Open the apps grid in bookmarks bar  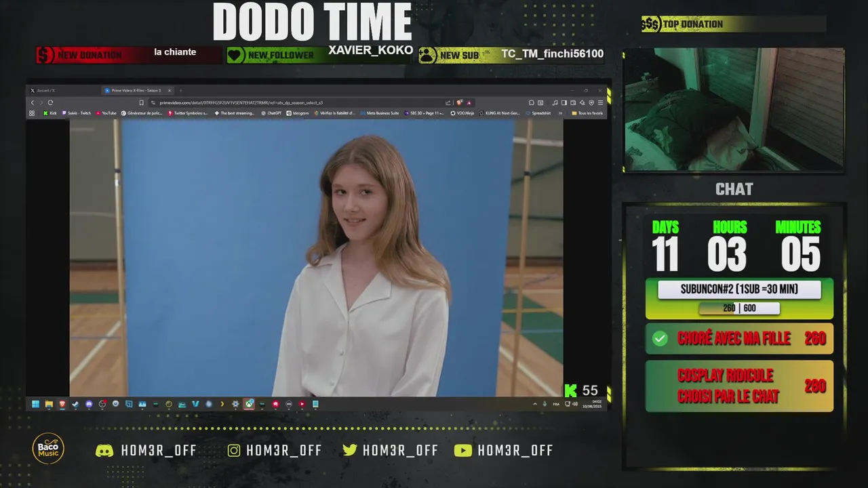[32, 113]
